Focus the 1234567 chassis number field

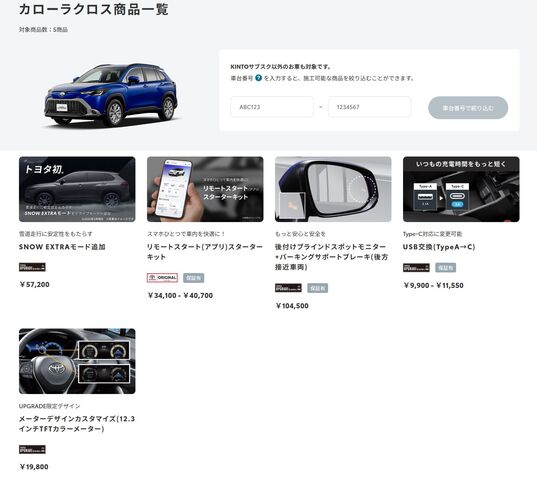point(369,107)
